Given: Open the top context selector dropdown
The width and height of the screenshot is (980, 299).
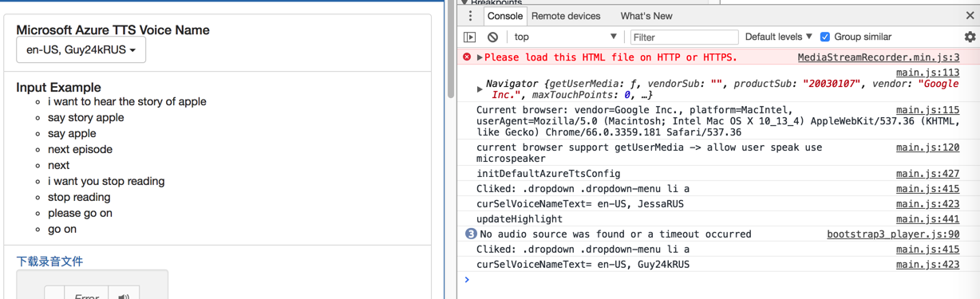Looking at the screenshot, I should (565, 37).
